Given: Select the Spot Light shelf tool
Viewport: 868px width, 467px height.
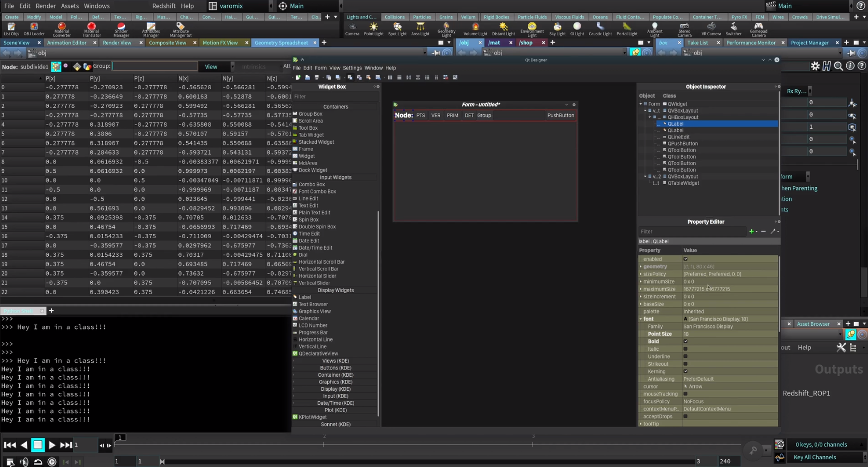Looking at the screenshot, I should [x=397, y=29].
